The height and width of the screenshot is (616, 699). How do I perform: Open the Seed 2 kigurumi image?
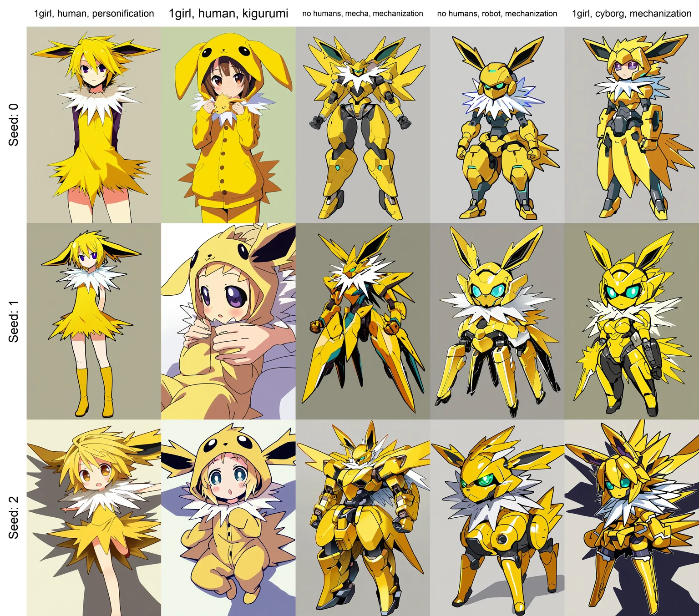(x=228, y=518)
